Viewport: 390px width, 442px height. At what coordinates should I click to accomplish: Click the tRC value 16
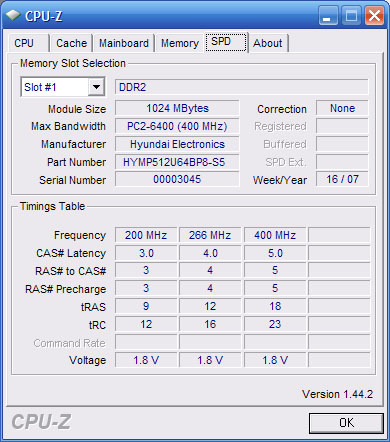click(x=210, y=324)
